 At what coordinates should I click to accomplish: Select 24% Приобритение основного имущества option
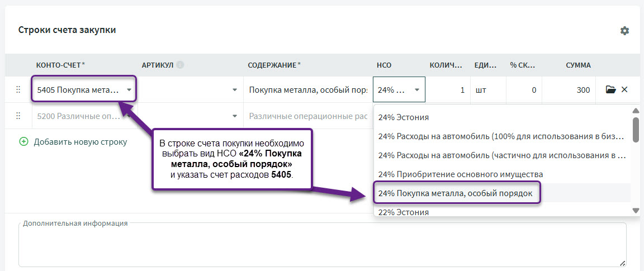tap(460, 174)
